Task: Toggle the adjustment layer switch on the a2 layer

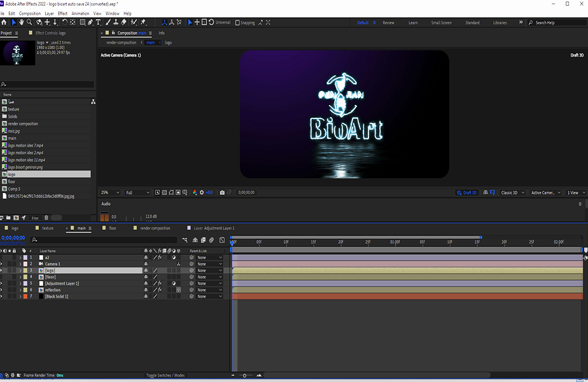Action: point(174,257)
